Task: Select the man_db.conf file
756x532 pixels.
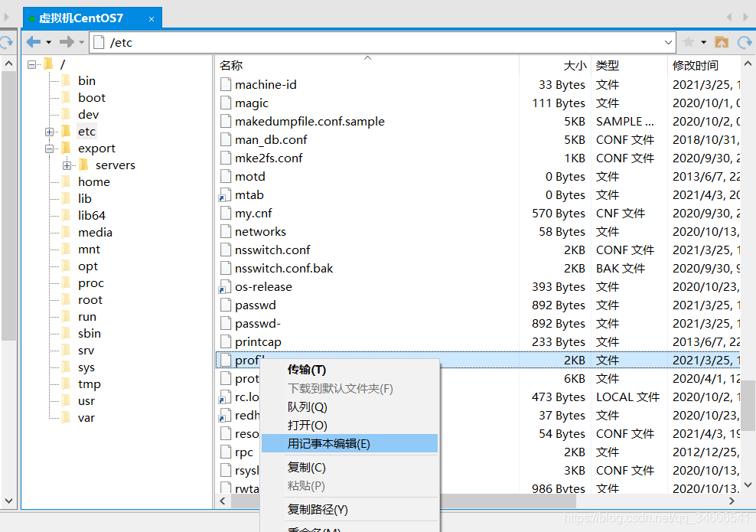Action: (271, 140)
